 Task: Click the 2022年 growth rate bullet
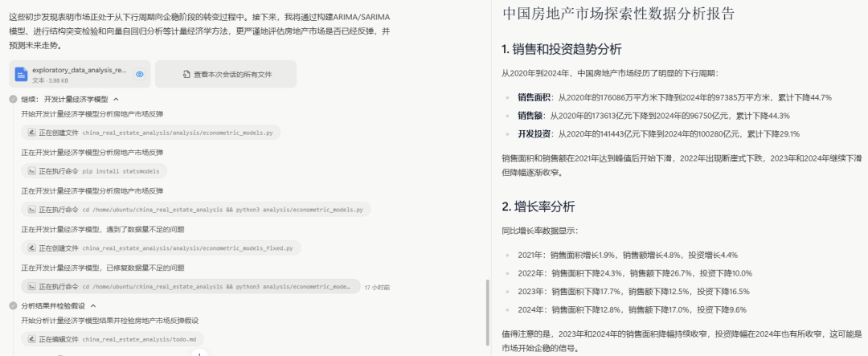pos(635,273)
